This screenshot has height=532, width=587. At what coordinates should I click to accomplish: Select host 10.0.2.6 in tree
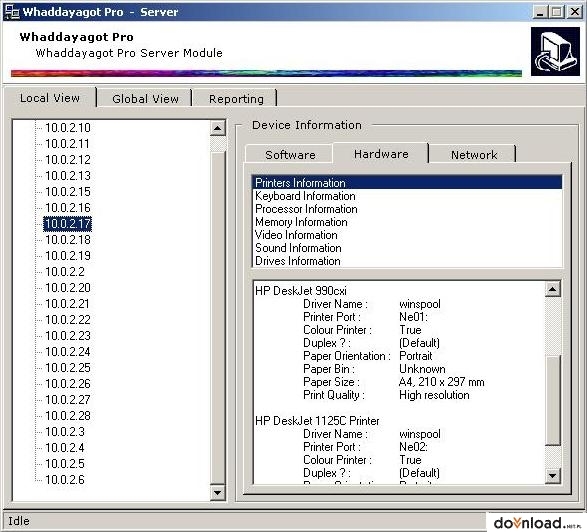pos(65,480)
